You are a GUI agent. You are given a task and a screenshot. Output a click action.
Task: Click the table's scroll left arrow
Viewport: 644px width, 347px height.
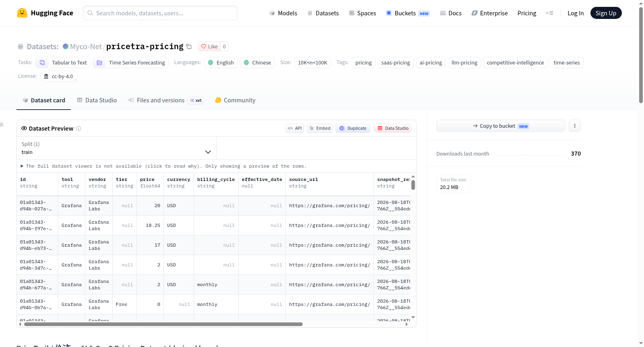(x=21, y=324)
